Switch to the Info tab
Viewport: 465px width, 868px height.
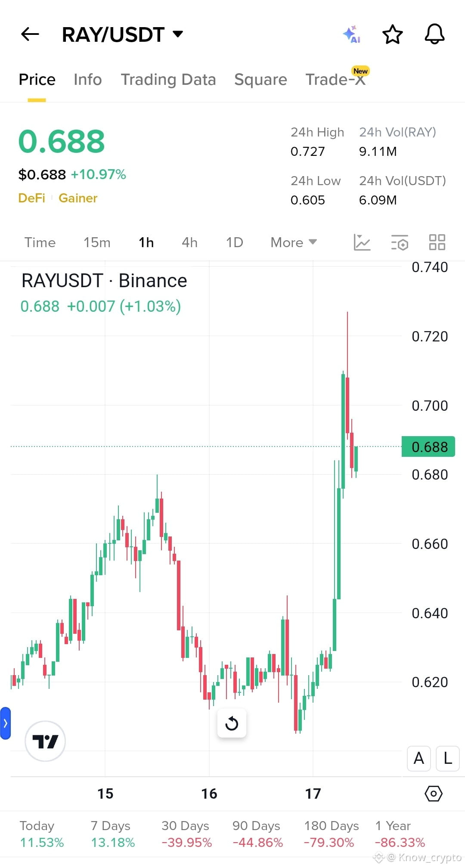pyautogui.click(x=88, y=80)
